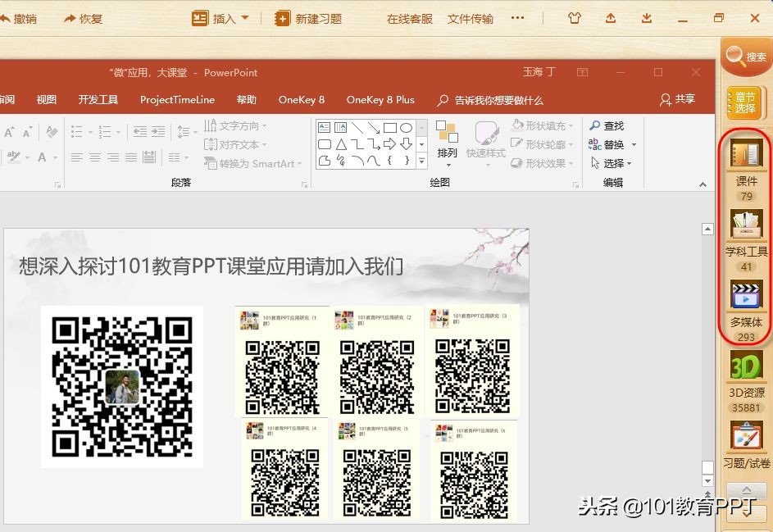Click 在线客服 online support
This screenshot has height=532, width=773.
pos(410,19)
